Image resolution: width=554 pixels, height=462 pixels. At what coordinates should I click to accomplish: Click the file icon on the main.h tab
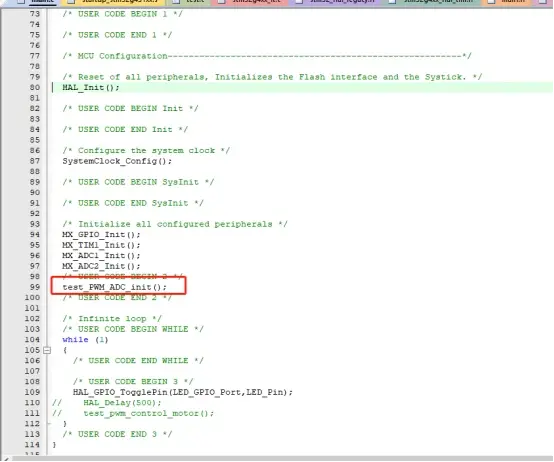pos(491,2)
